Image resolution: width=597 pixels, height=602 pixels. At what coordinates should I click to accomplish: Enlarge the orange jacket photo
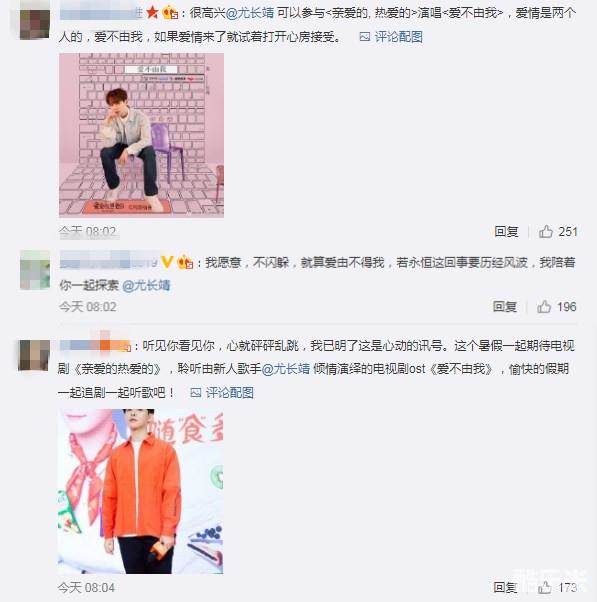click(141, 491)
